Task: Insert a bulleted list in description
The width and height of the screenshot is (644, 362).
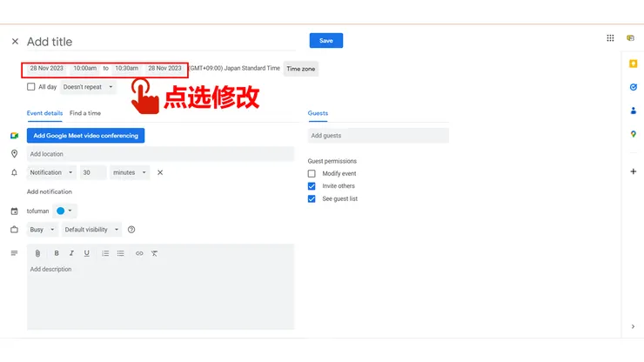Action: pos(120,253)
